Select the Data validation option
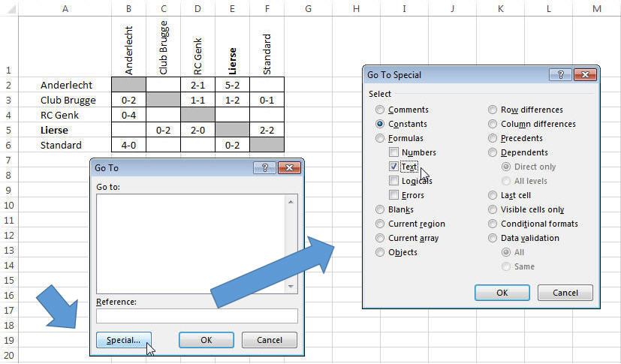The height and width of the screenshot is (364, 621). [x=493, y=238]
